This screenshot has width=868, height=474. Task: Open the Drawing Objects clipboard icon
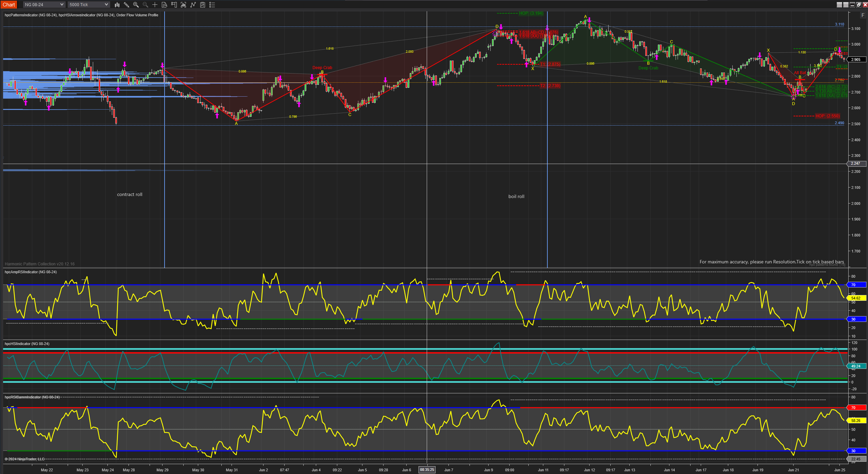203,5
